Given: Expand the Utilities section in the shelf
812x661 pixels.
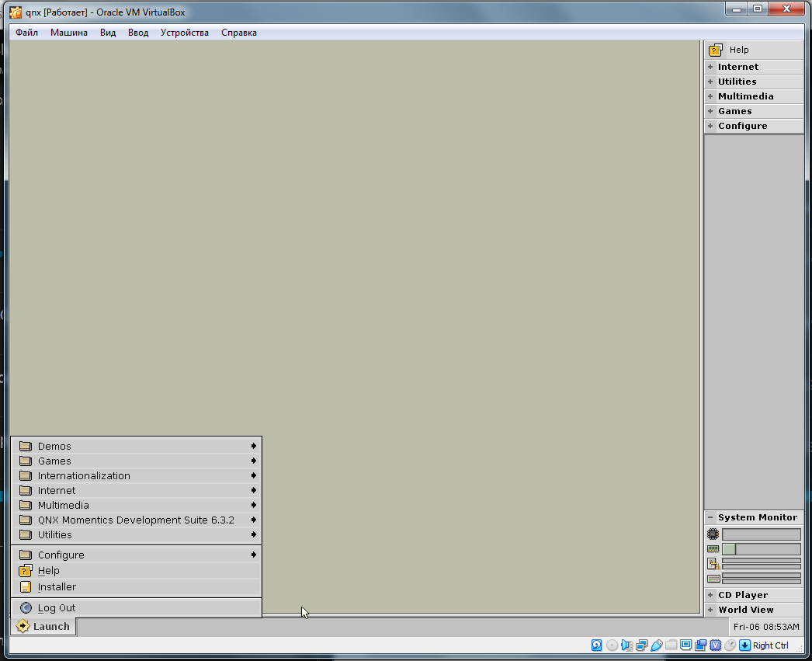Looking at the screenshot, I should click(754, 82).
